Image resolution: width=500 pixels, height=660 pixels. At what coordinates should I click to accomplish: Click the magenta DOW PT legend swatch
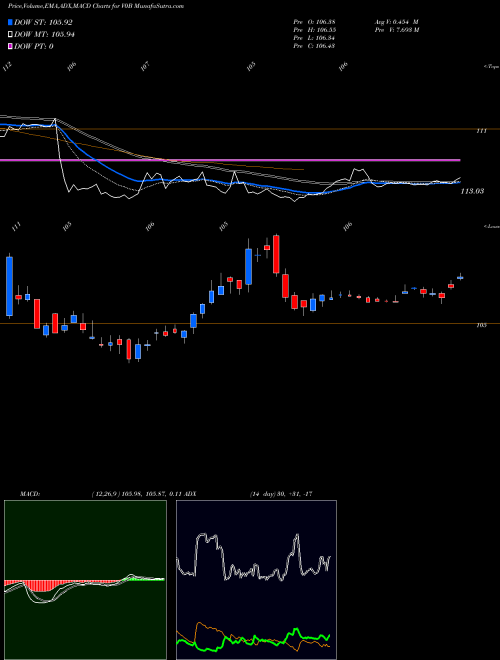click(x=11, y=46)
